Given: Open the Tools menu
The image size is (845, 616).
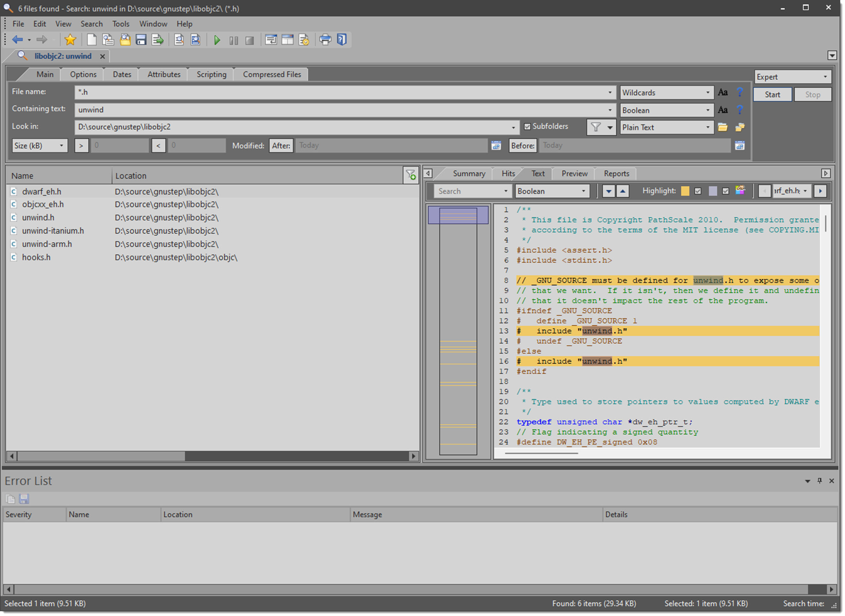Looking at the screenshot, I should point(121,24).
